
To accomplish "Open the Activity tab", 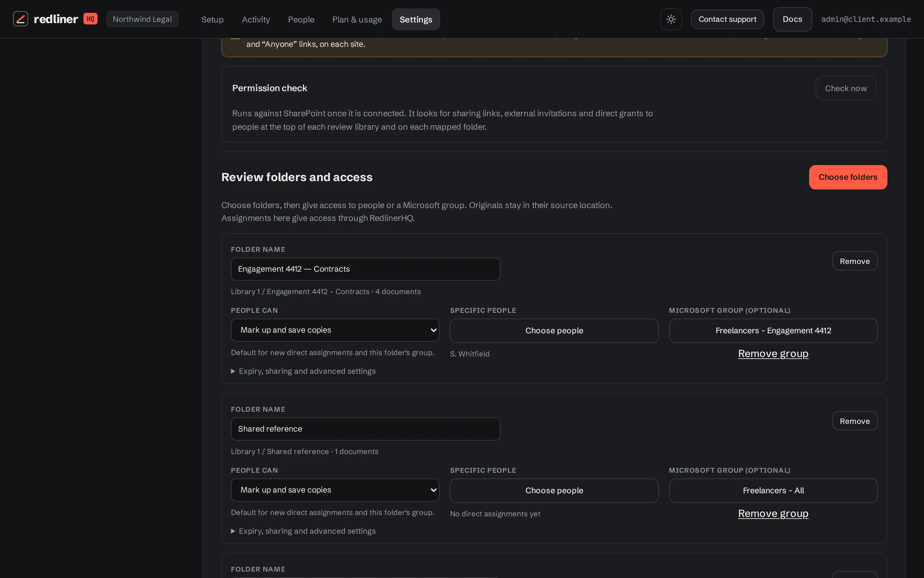I will click(256, 20).
